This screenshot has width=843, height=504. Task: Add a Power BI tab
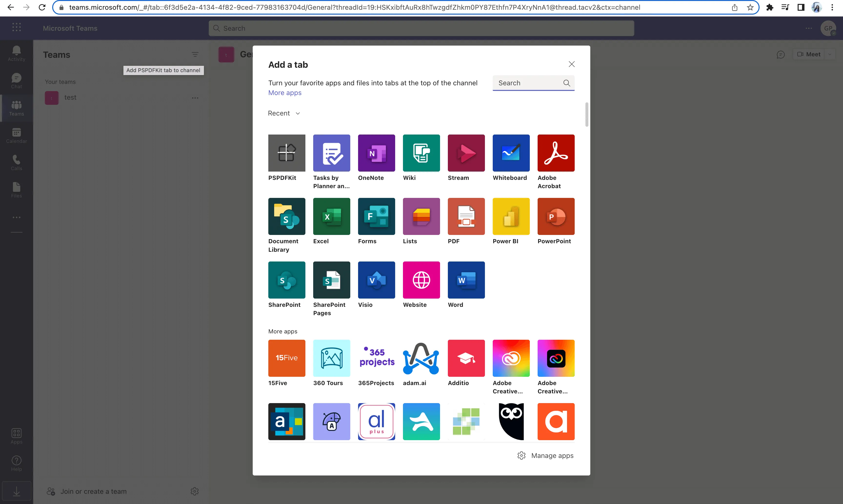click(x=511, y=216)
